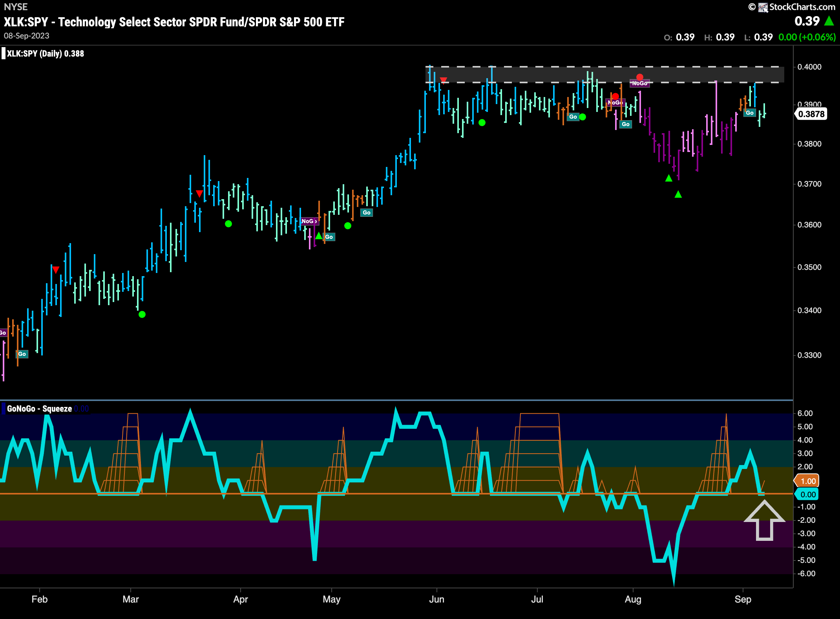Image resolution: width=840 pixels, height=619 pixels.
Task: Click the green up triangle beside late-April Go label
Action: coord(319,236)
